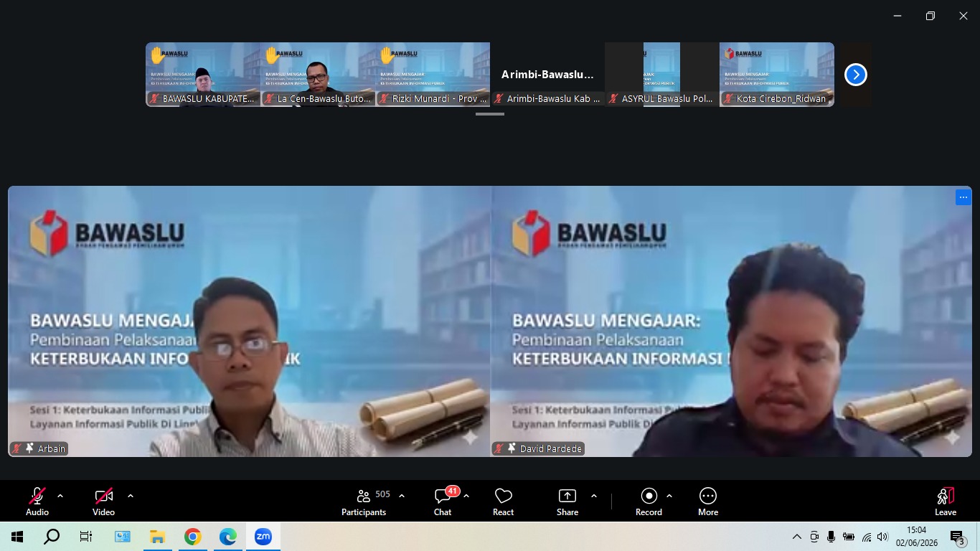Viewport: 980px width, 551px height.
Task: Start camera with the Video button
Action: 103,501
